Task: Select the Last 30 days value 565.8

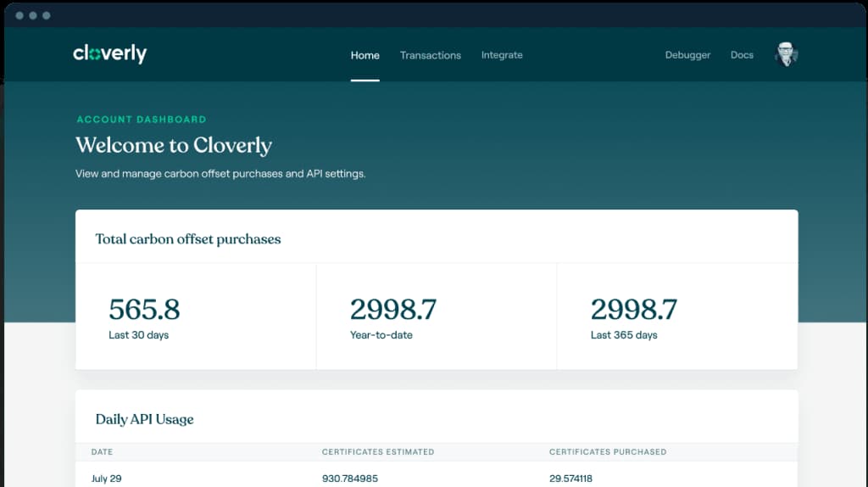Action: [144, 310]
